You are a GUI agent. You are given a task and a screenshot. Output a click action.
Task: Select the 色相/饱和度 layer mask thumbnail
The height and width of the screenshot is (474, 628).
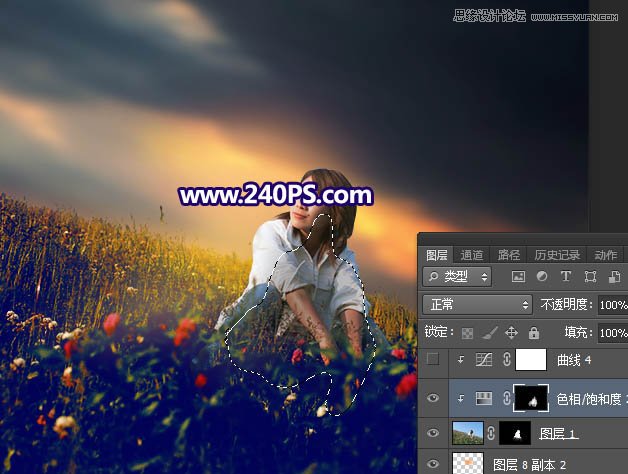coord(530,397)
